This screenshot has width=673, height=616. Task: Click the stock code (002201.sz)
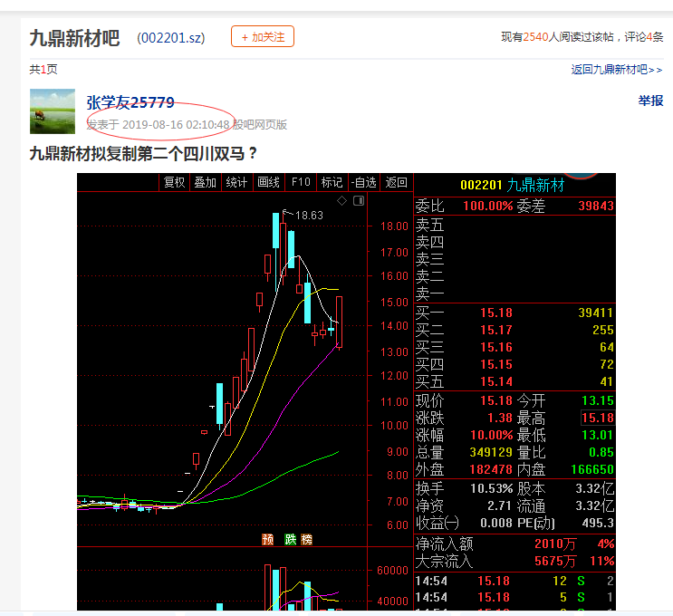[x=171, y=38]
